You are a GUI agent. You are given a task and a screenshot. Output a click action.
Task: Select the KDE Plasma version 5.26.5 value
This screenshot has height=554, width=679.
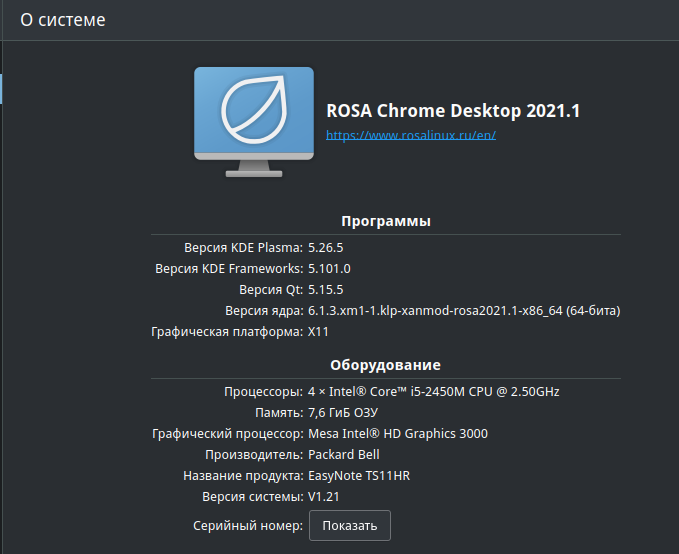click(332, 247)
